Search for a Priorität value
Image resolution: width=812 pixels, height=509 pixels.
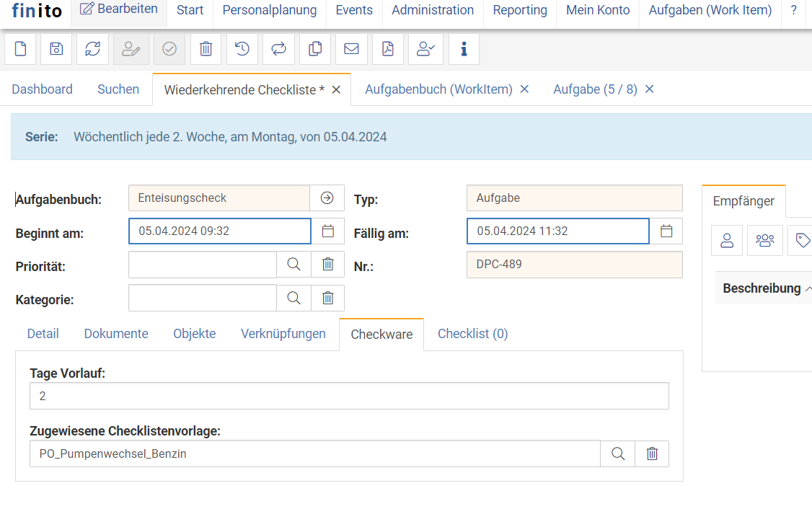294,265
